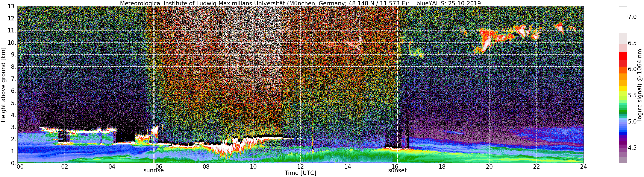Click the height axis tick label 5.

click(13, 103)
